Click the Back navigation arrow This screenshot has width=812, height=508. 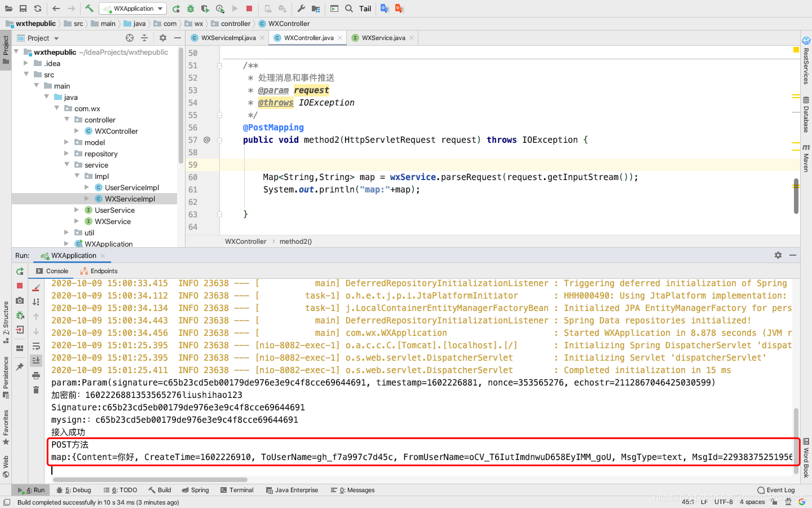pos(56,8)
